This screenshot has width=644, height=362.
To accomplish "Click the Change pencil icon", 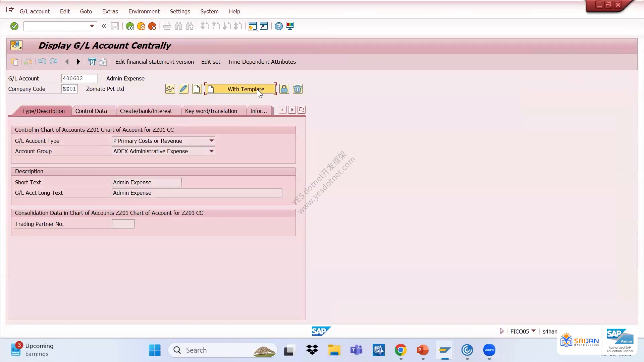I will coord(183,89).
